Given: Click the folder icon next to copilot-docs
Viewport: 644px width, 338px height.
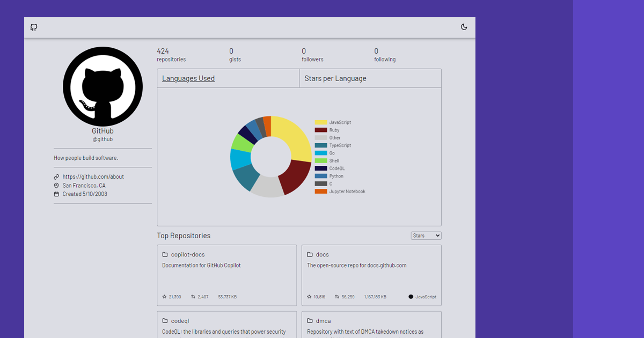Looking at the screenshot, I should point(165,254).
